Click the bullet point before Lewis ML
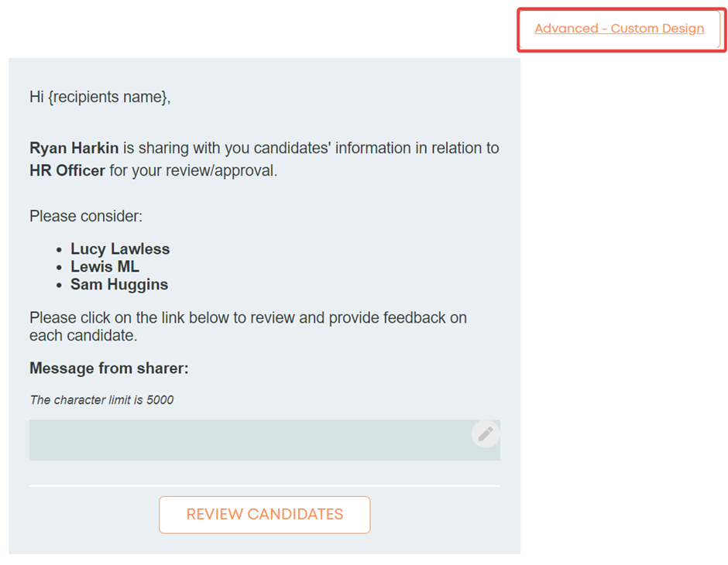728x565 pixels. click(x=59, y=268)
